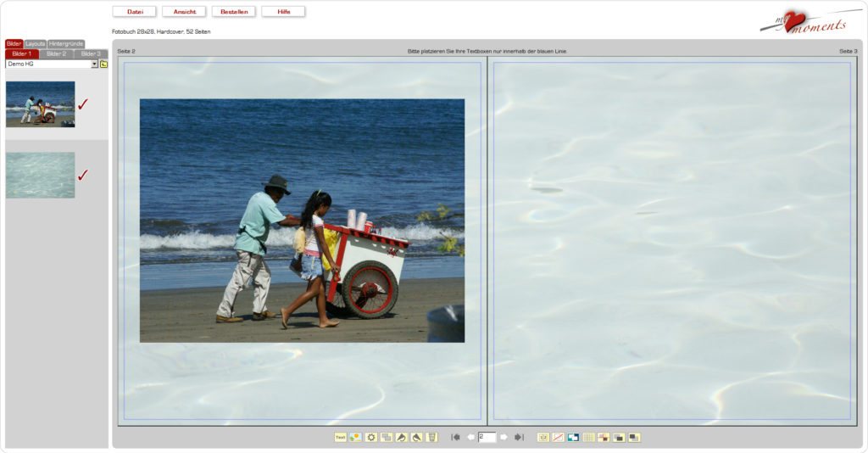868x453 pixels.
Task: Click the red checkmark beside beach thumbnail
Action: (83, 104)
